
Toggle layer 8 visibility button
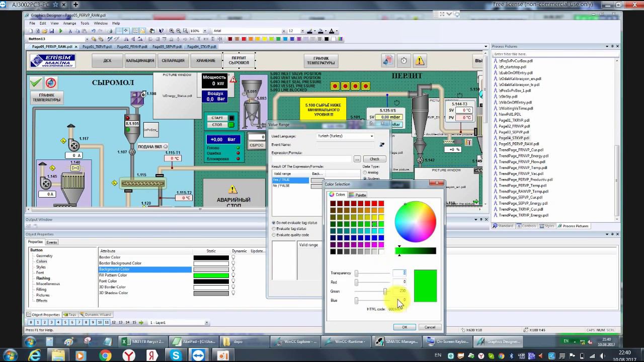click(86, 322)
